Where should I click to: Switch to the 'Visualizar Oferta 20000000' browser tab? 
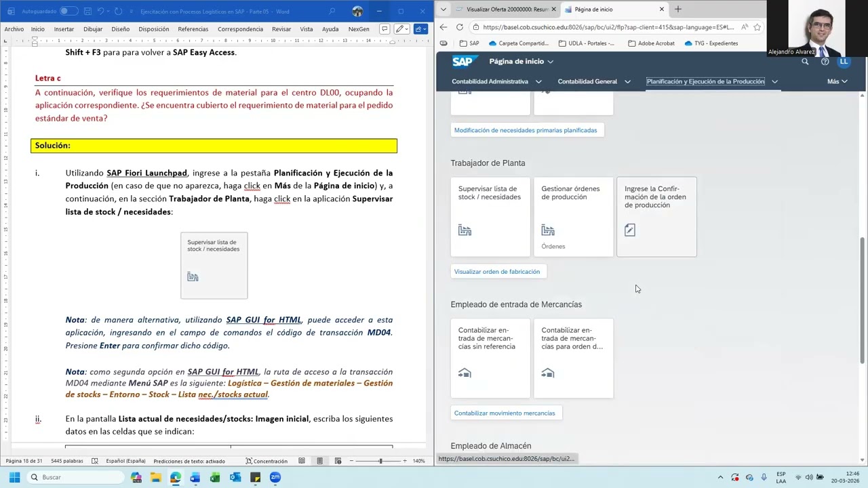(x=505, y=9)
